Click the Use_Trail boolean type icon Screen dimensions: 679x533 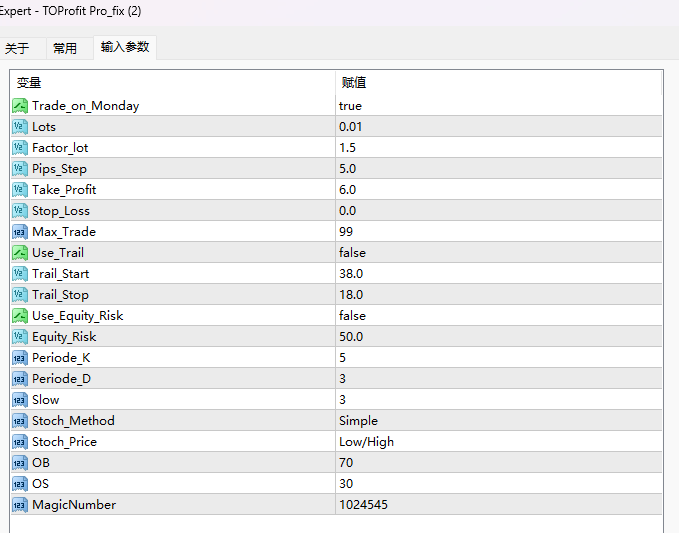pyautogui.click(x=20, y=253)
